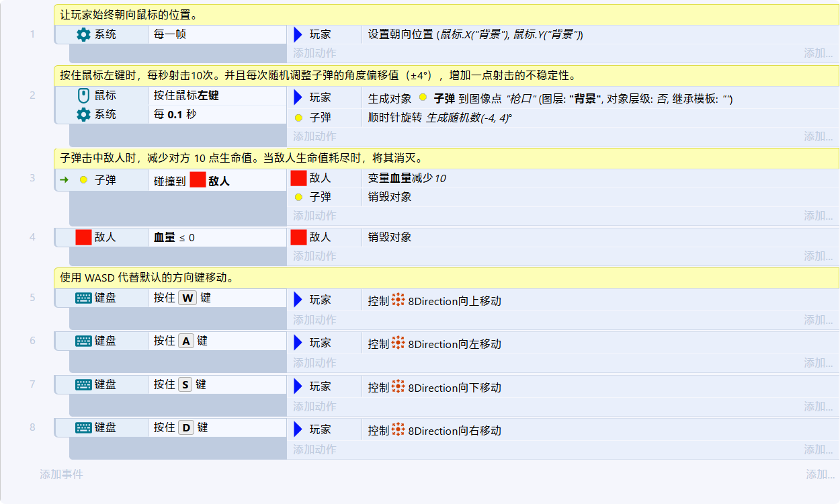Select the 子弹 icon in 碰撞到敌人 condition row

(83, 180)
